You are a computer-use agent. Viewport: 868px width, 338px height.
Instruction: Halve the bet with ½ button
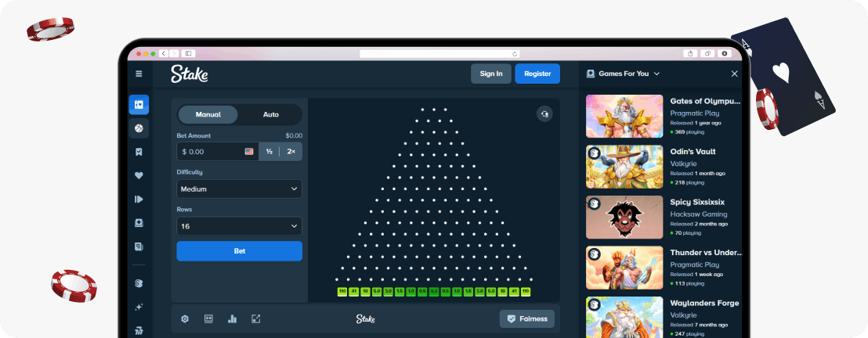coord(269,152)
